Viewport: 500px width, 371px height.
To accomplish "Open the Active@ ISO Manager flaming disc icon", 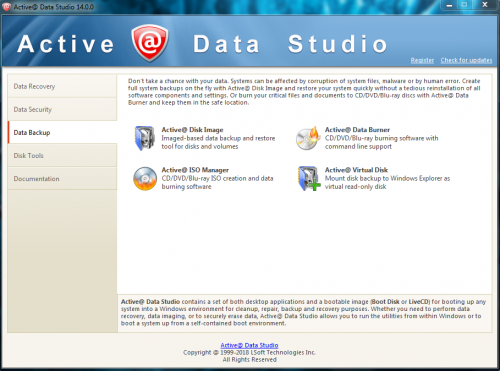I will tap(145, 179).
